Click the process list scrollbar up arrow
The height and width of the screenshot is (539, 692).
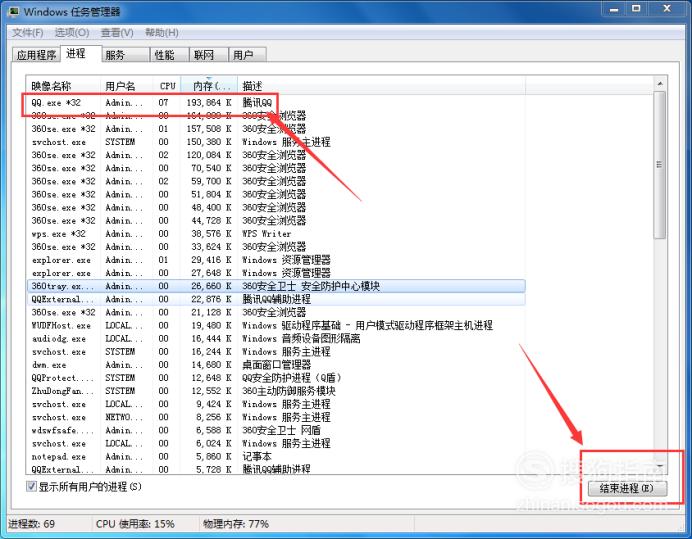pyautogui.click(x=660, y=83)
